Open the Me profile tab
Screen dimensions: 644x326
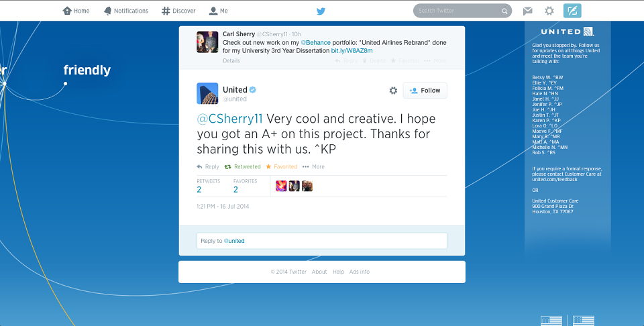218,11
